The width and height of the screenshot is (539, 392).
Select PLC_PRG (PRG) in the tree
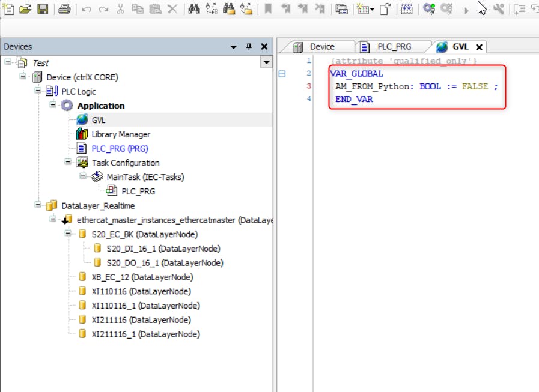(x=120, y=149)
